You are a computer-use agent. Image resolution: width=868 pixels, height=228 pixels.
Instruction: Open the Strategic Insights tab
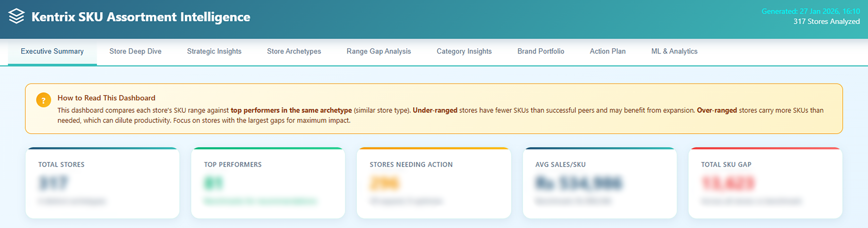tap(214, 51)
